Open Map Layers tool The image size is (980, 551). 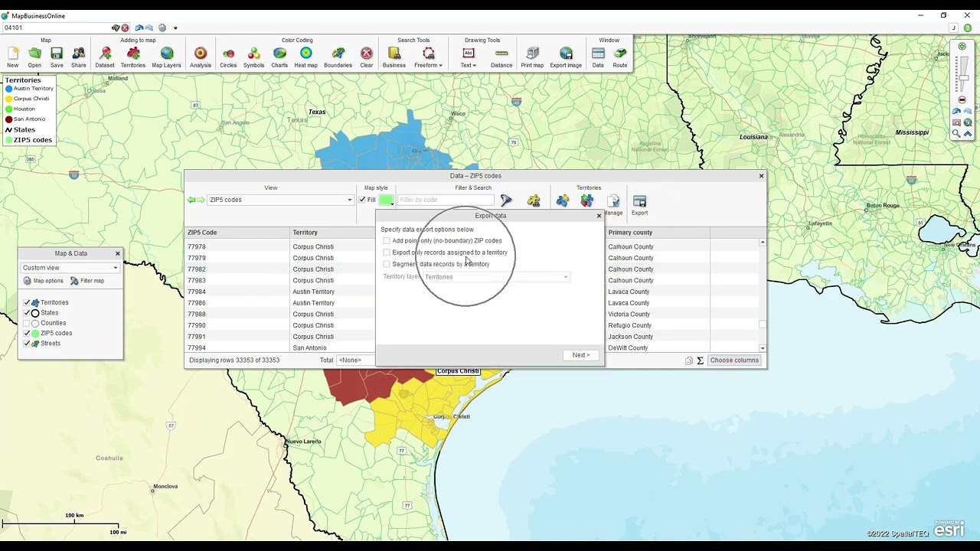(x=166, y=57)
